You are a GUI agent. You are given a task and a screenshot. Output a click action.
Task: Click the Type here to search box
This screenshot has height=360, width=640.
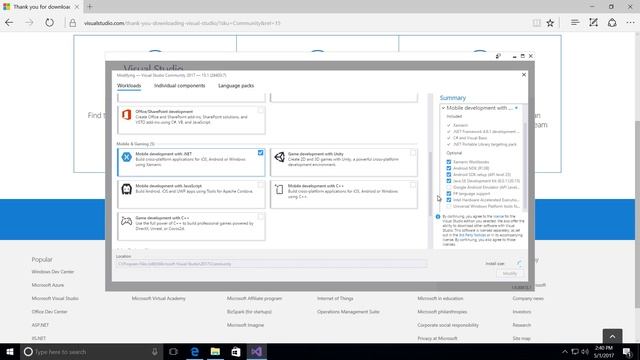point(91,351)
